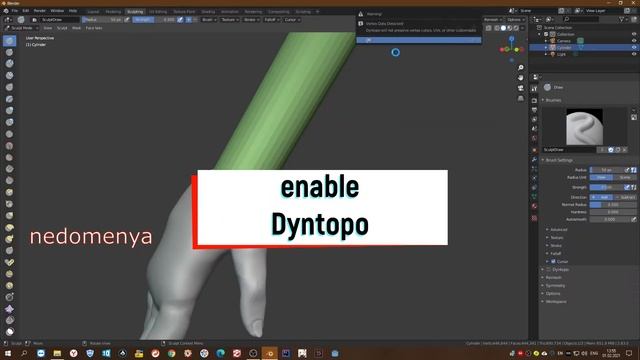Toggle radius pressure sensitivity in header
Viewport: 640px width, 360px height.
pyautogui.click(x=127, y=20)
